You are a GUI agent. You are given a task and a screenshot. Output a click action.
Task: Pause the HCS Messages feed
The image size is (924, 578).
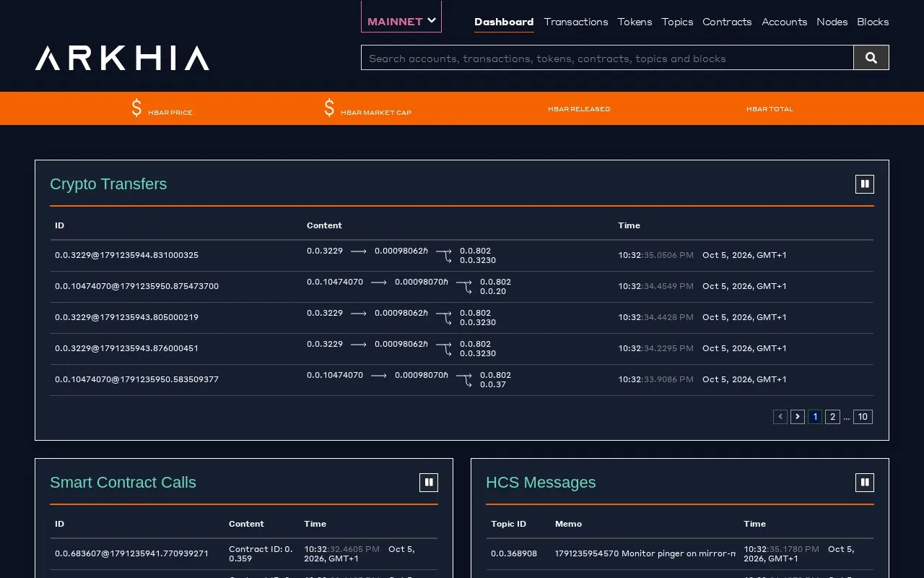click(865, 483)
